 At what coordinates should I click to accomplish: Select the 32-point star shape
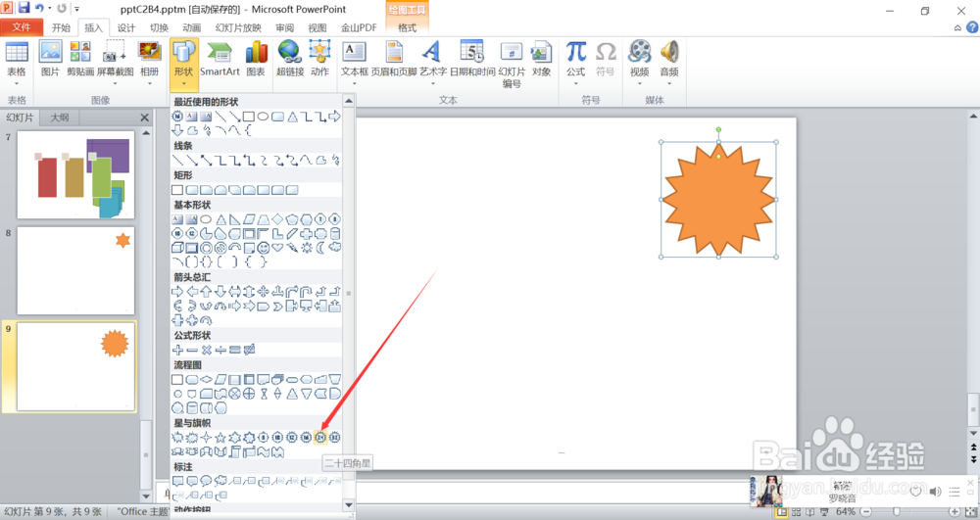pyautogui.click(x=335, y=438)
